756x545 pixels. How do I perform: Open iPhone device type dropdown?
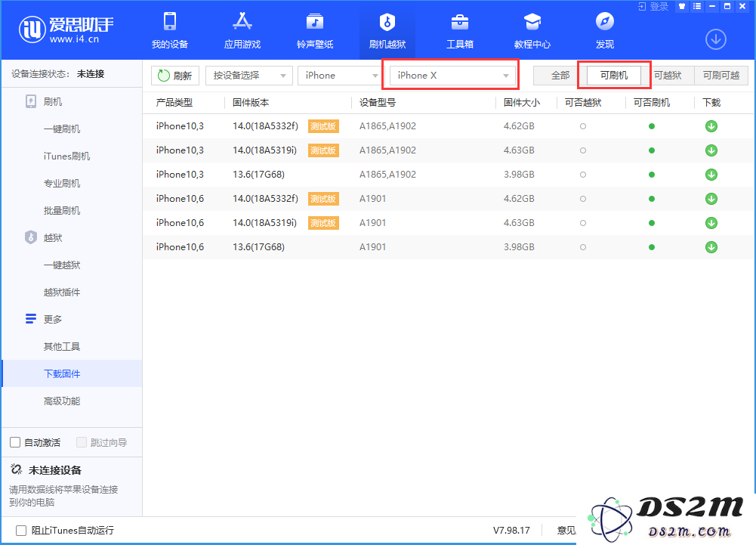tap(341, 76)
